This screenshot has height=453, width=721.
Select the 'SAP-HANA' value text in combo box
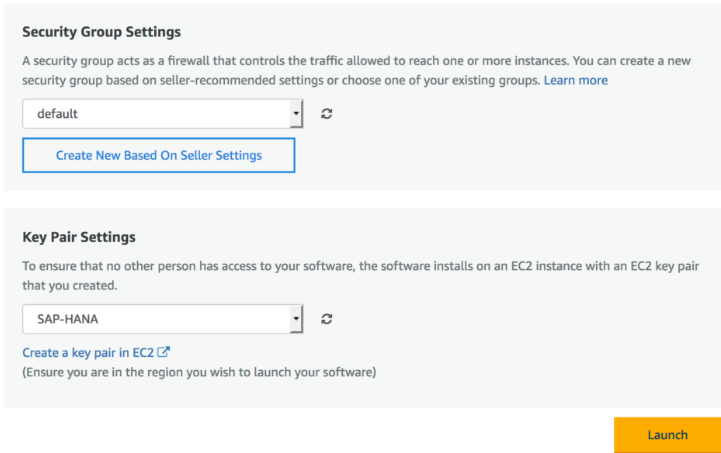[68, 319]
